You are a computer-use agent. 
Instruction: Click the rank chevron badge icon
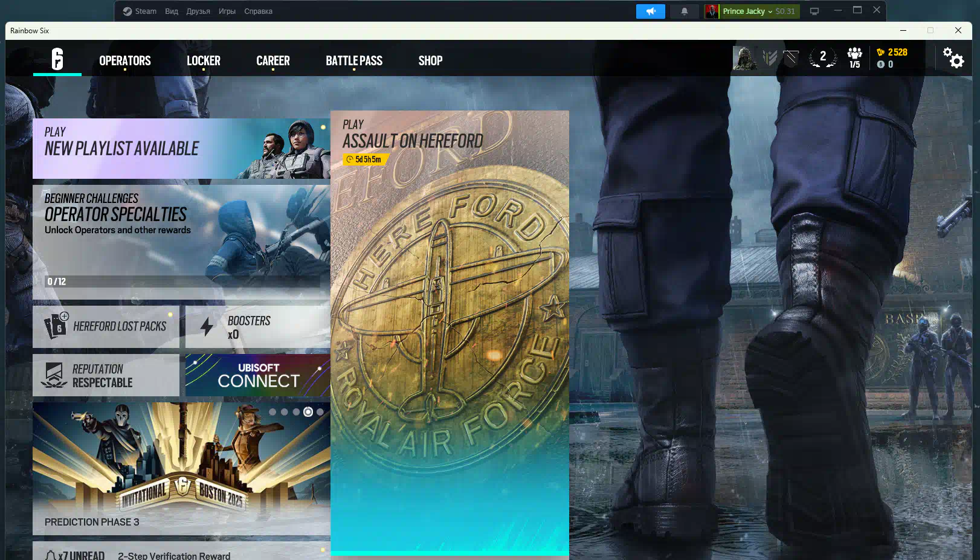[x=770, y=58]
